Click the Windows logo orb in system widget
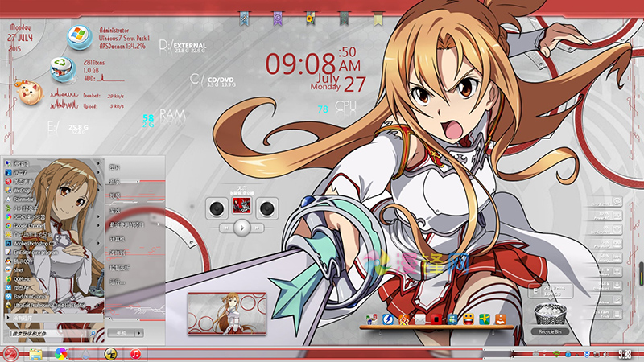Image resolution: width=644 pixels, height=362 pixels. tap(78, 35)
